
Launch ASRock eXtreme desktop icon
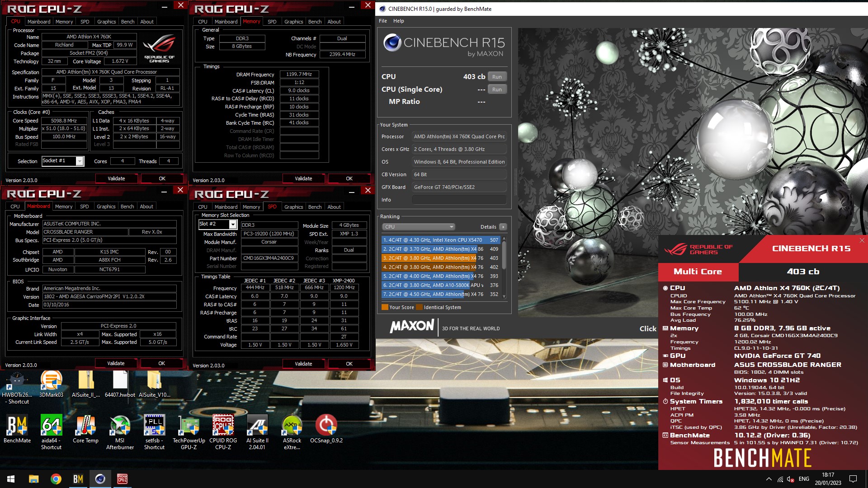pos(292,432)
